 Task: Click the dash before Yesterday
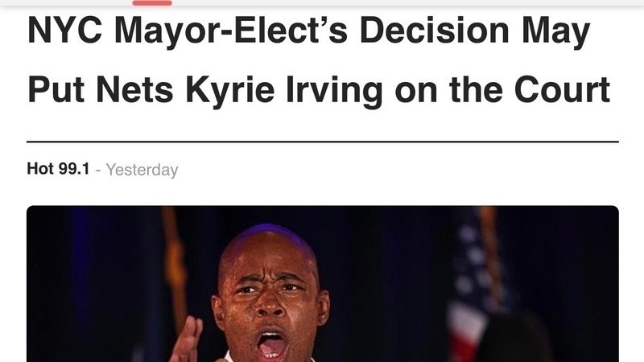click(x=97, y=170)
